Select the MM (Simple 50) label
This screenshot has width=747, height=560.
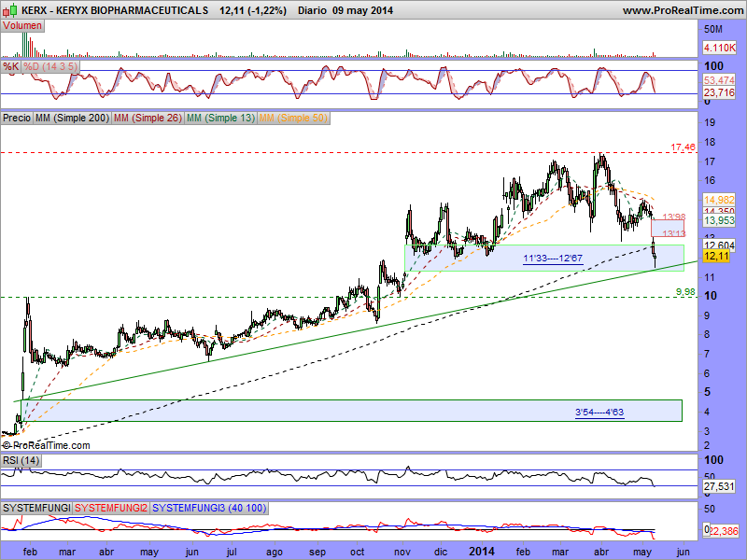293,118
